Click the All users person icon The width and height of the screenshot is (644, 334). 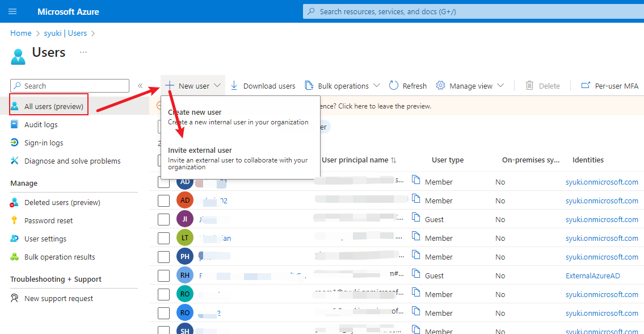tap(15, 107)
